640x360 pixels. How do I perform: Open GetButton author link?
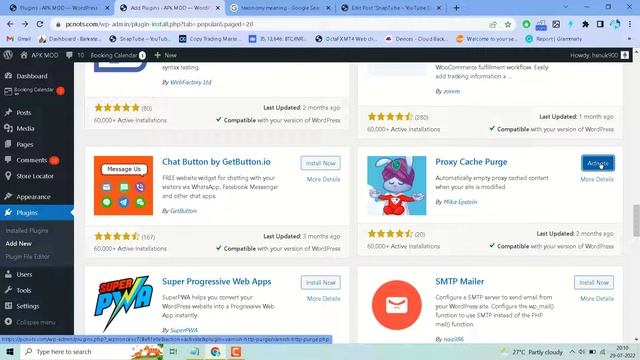pyautogui.click(x=183, y=211)
